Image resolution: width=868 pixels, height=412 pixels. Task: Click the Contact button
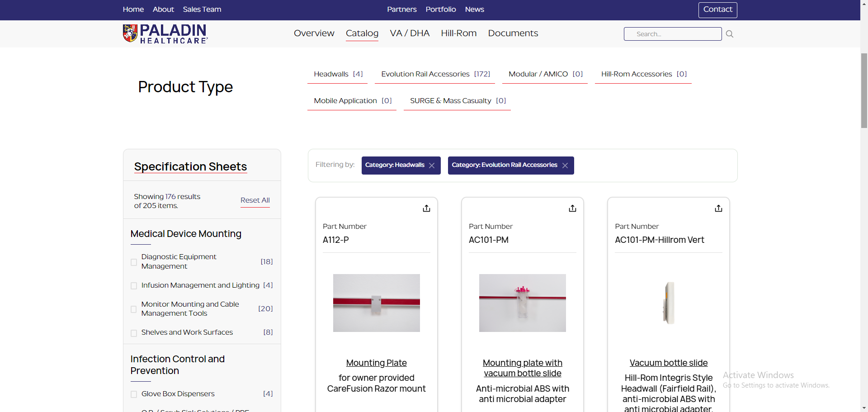(x=718, y=10)
